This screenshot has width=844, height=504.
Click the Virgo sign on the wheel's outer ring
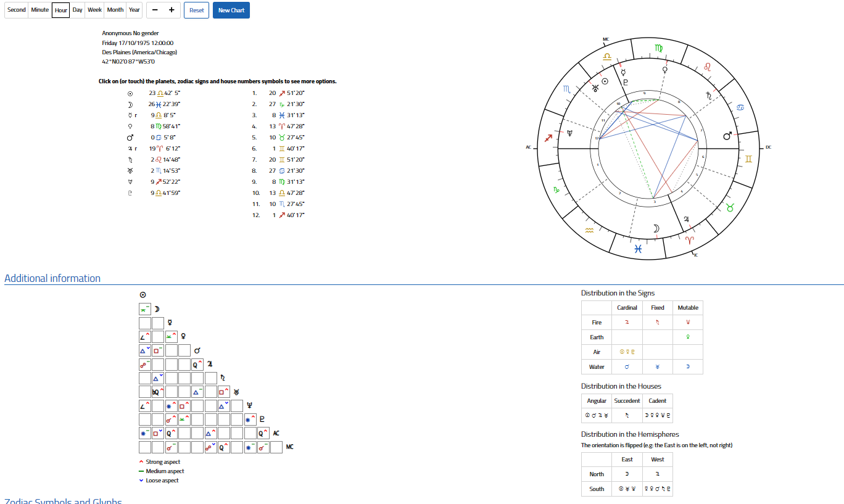659,48
